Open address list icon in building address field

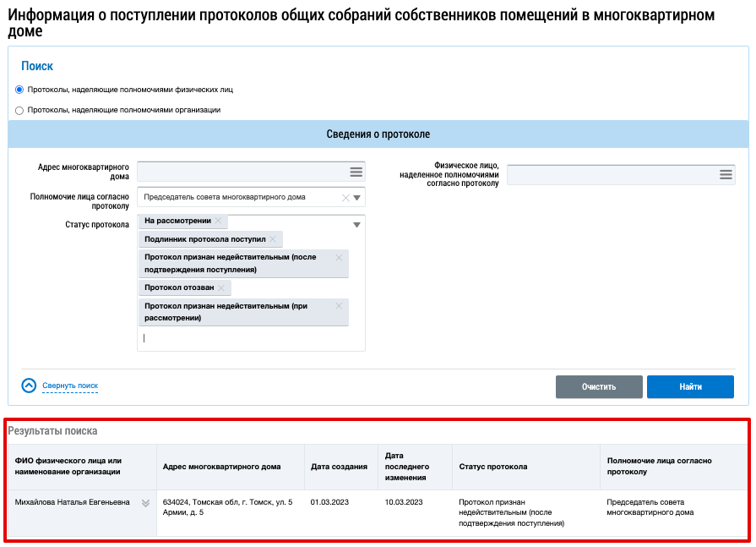[356, 172]
